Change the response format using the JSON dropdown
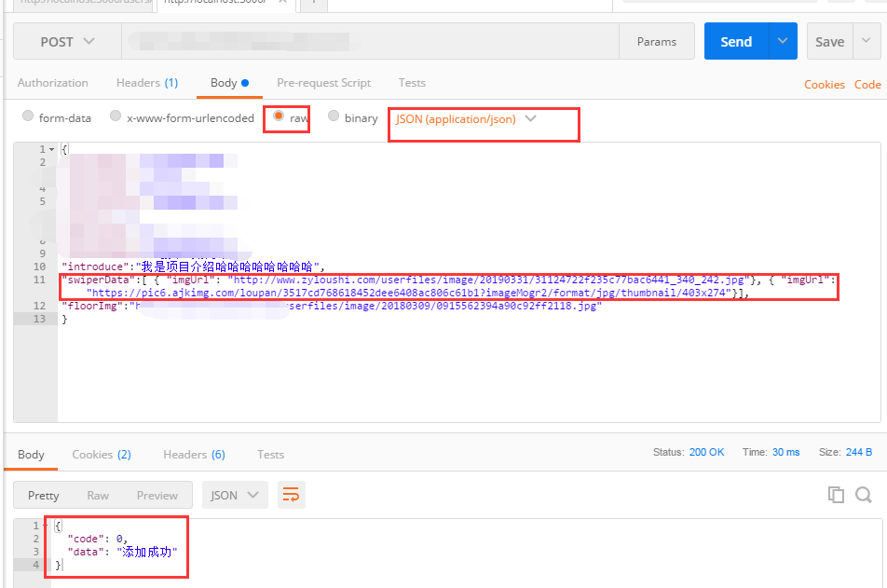This screenshot has width=887, height=588. (x=235, y=495)
